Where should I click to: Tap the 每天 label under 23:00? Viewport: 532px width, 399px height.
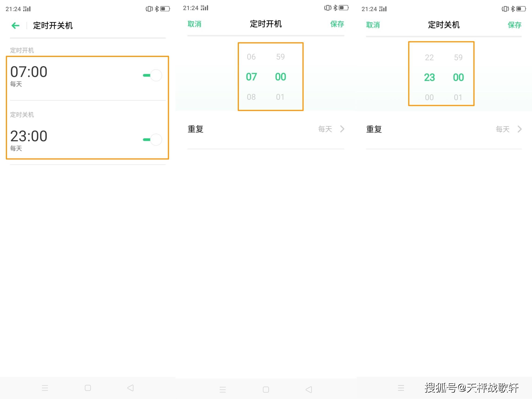16,148
